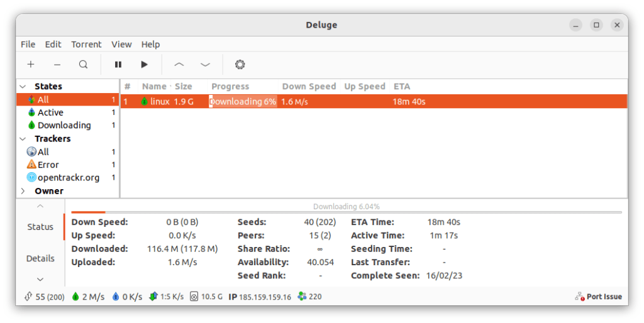
Task: Click the Remove Torrent minus icon
Action: [x=57, y=65]
